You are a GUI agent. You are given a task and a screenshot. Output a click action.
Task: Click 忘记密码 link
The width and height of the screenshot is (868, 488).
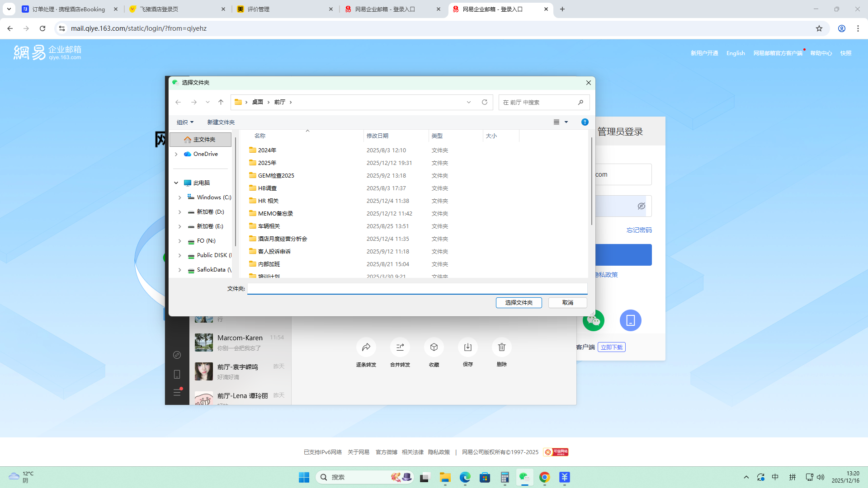point(639,230)
